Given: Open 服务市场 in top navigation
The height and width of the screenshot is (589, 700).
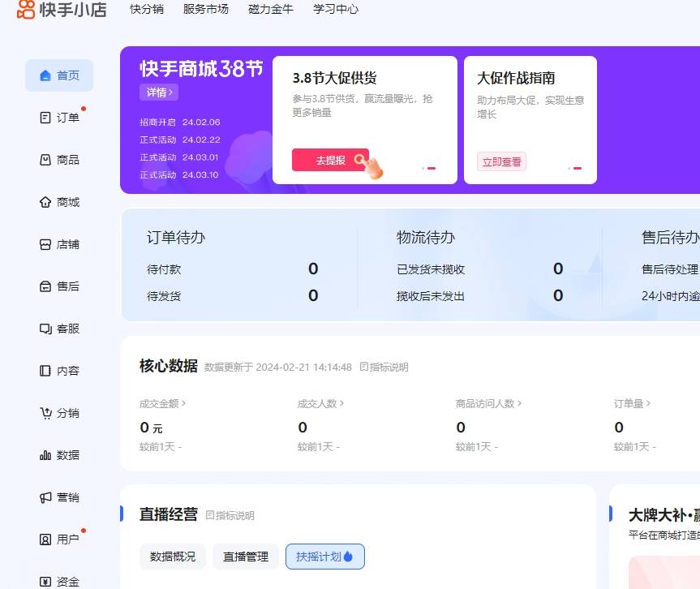Looking at the screenshot, I should (206, 9).
